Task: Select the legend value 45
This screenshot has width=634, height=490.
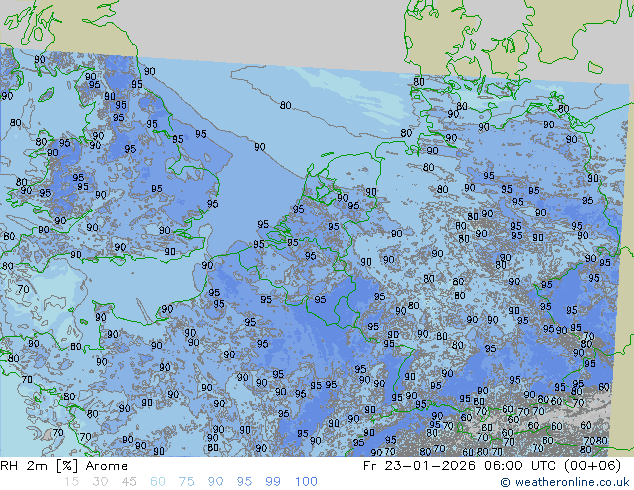Action: (129, 482)
